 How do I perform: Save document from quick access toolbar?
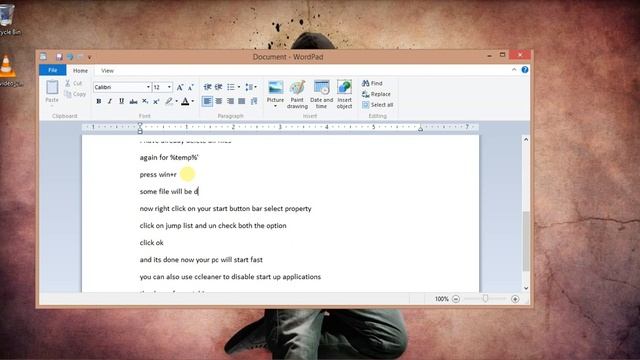(x=59, y=57)
